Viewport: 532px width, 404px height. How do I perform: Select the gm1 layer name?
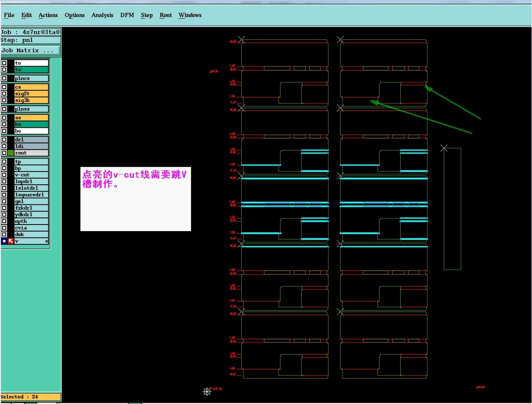tap(31, 201)
